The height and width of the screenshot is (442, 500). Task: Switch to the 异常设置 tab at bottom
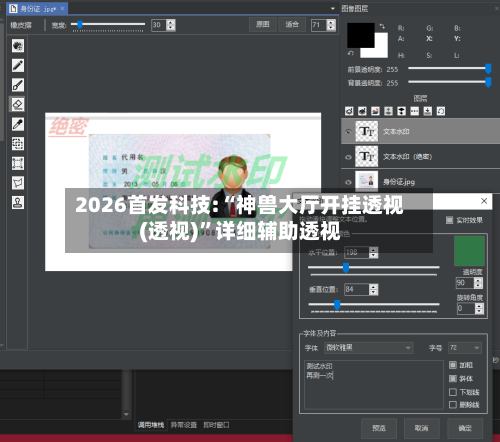(x=184, y=425)
